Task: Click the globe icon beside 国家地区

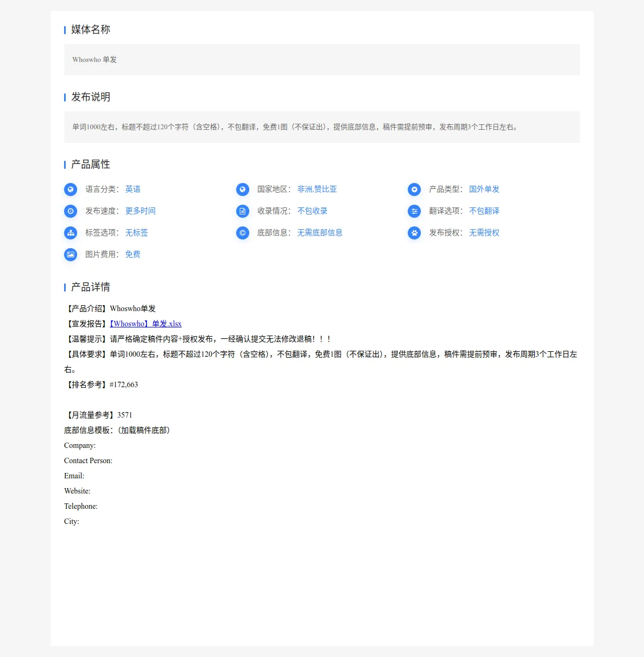Action: click(243, 189)
